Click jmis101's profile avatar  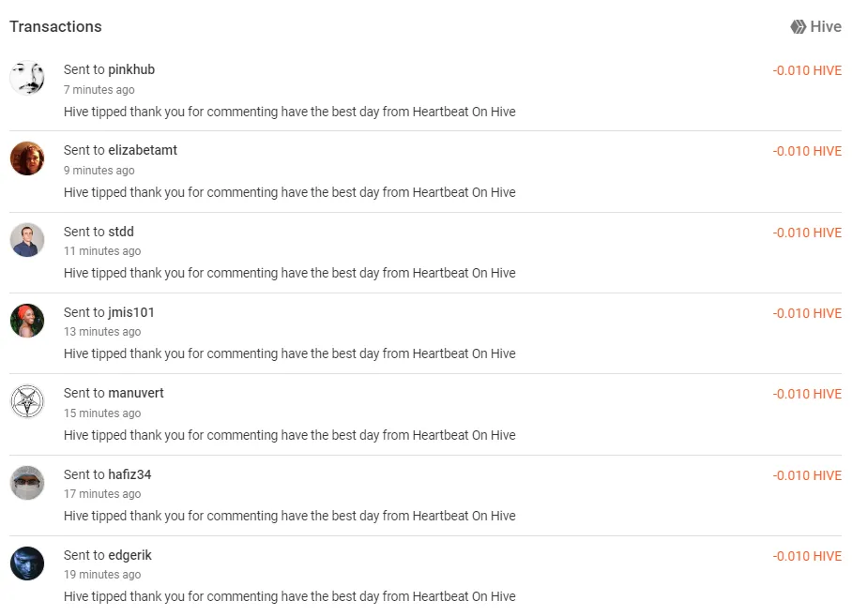click(x=27, y=321)
